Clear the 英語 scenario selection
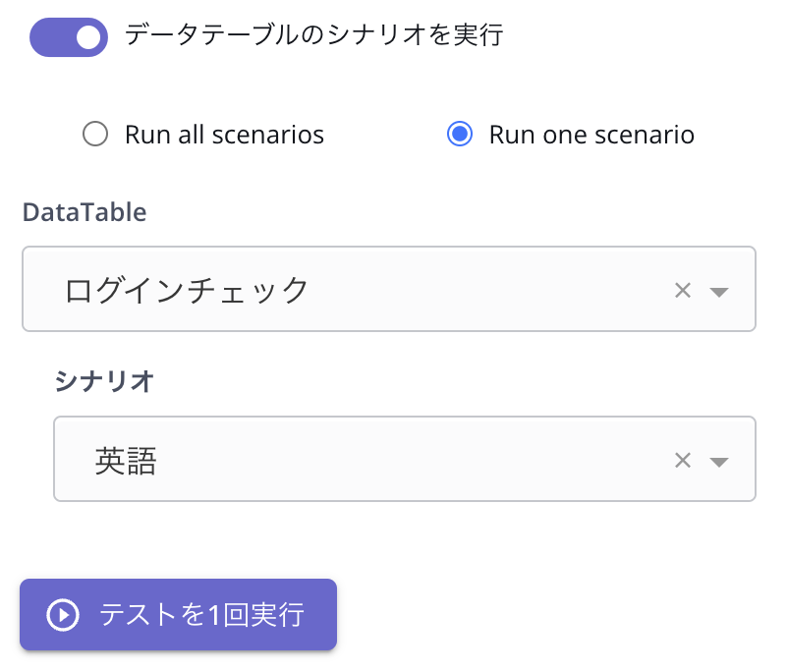Screen dimensions: 788x672 [x=683, y=460]
